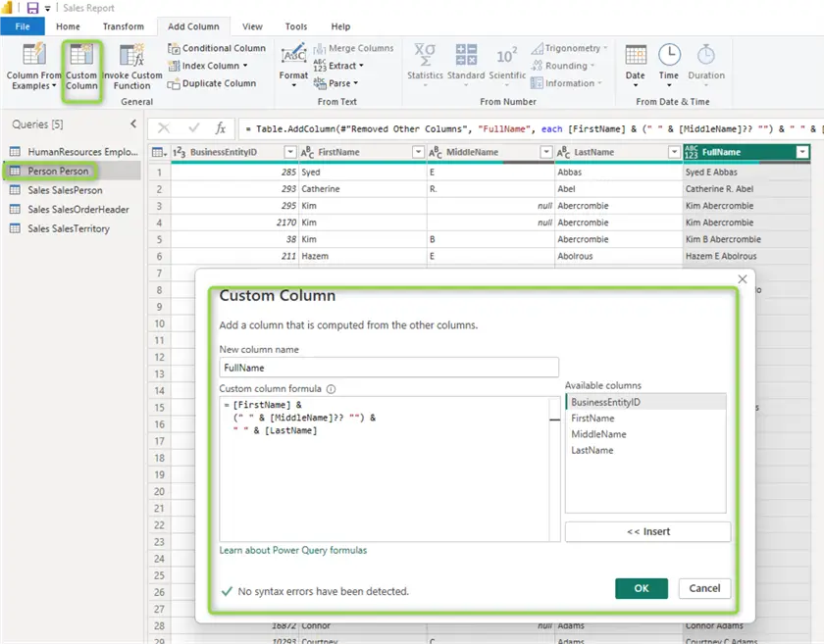Click the table corner menu icon
The height and width of the screenshot is (644, 824).
coord(159,152)
